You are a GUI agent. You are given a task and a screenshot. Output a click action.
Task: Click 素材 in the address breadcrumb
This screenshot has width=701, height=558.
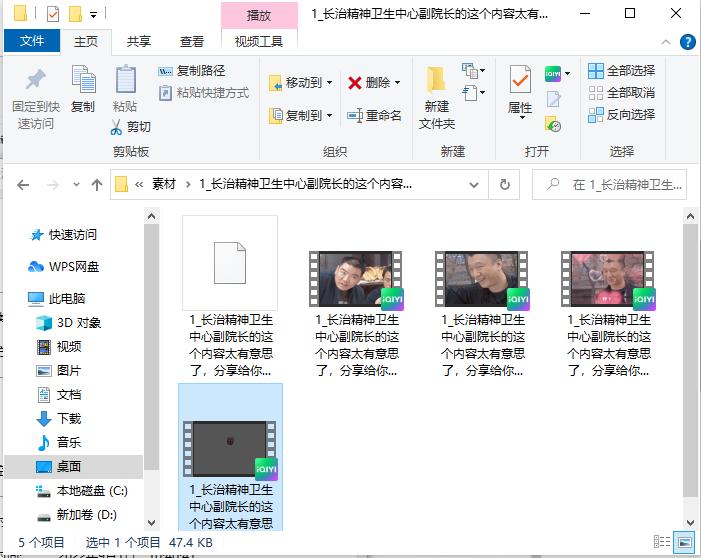(x=164, y=184)
